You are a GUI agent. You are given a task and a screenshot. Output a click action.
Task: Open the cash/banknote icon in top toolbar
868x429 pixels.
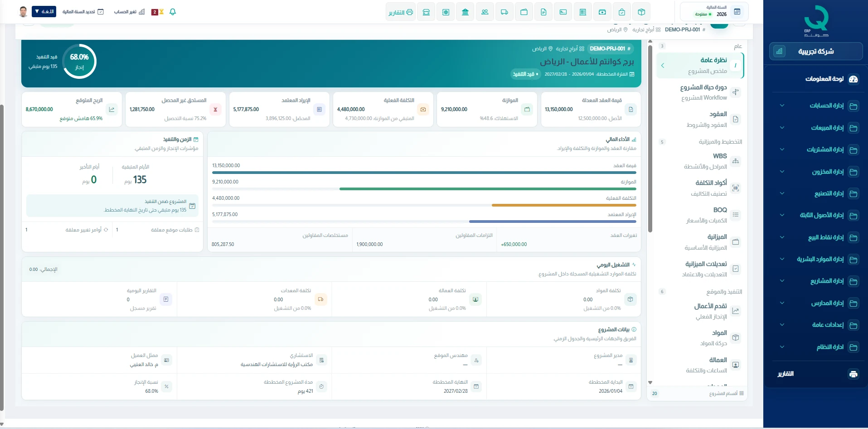(602, 12)
